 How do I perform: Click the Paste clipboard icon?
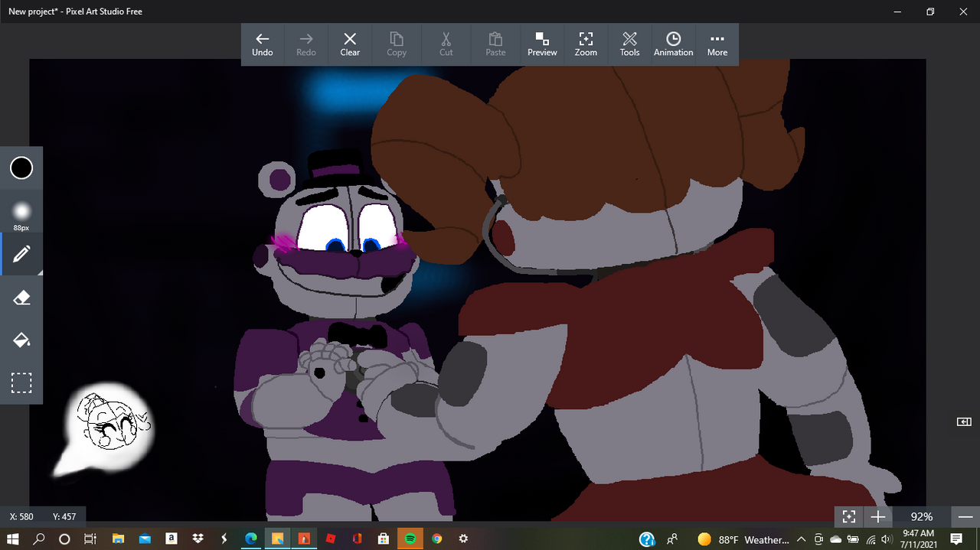(x=495, y=44)
